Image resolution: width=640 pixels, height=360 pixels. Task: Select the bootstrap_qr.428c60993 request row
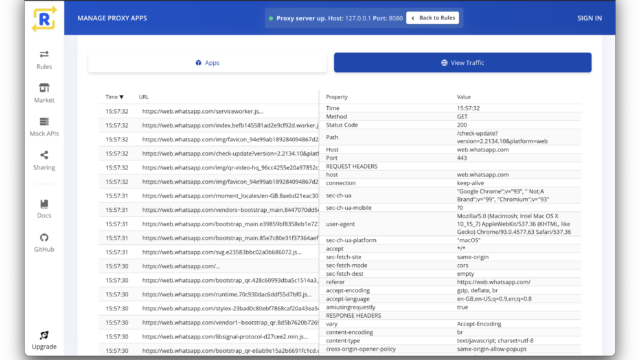click(209, 280)
